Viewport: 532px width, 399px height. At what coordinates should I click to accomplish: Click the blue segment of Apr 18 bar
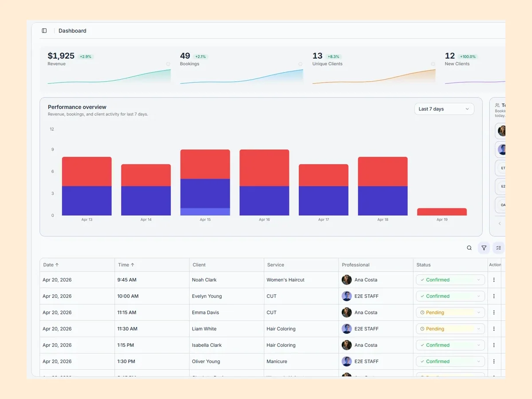pos(383,201)
